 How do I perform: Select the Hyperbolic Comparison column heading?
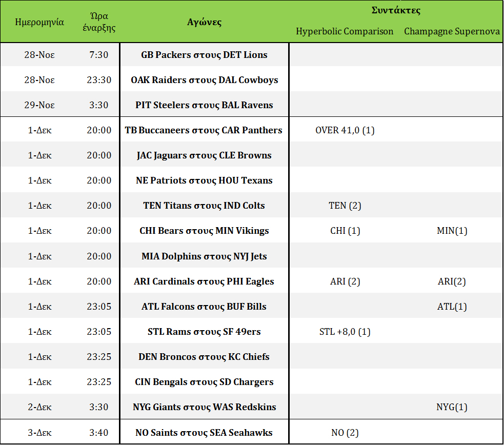(345, 31)
